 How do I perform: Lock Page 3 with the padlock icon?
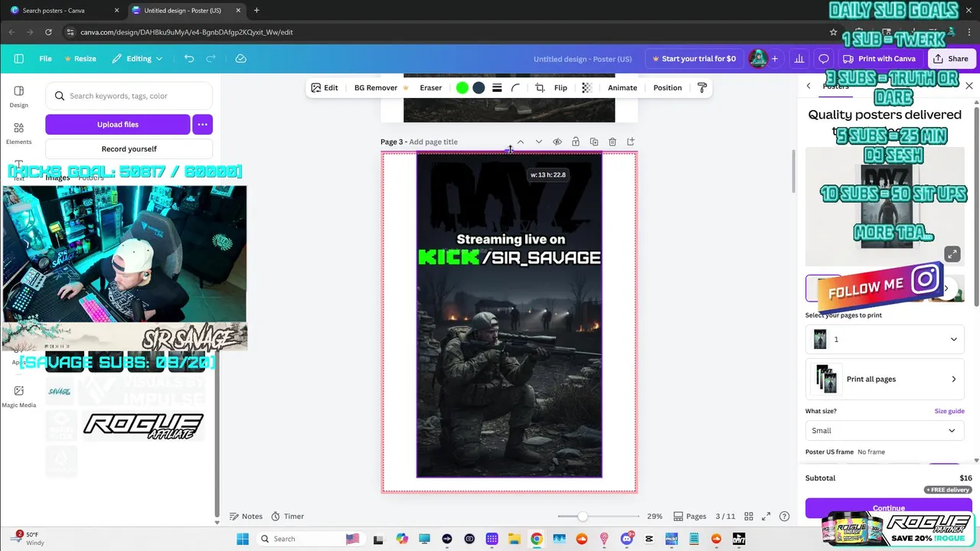(576, 142)
